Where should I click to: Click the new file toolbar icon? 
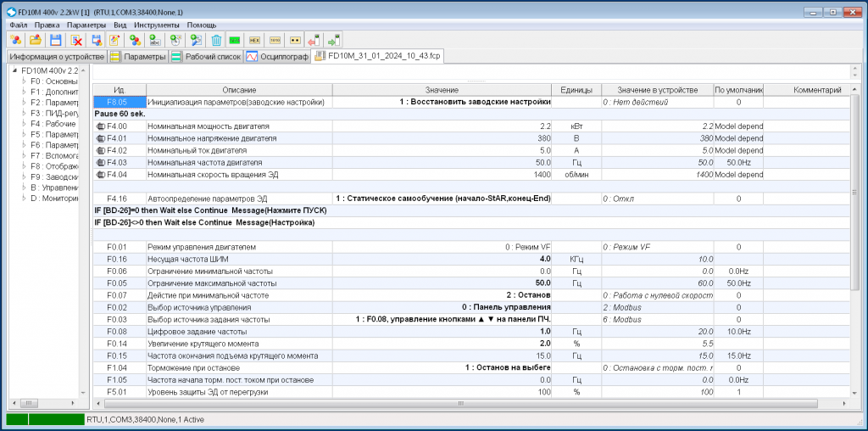pyautogui.click(x=15, y=40)
